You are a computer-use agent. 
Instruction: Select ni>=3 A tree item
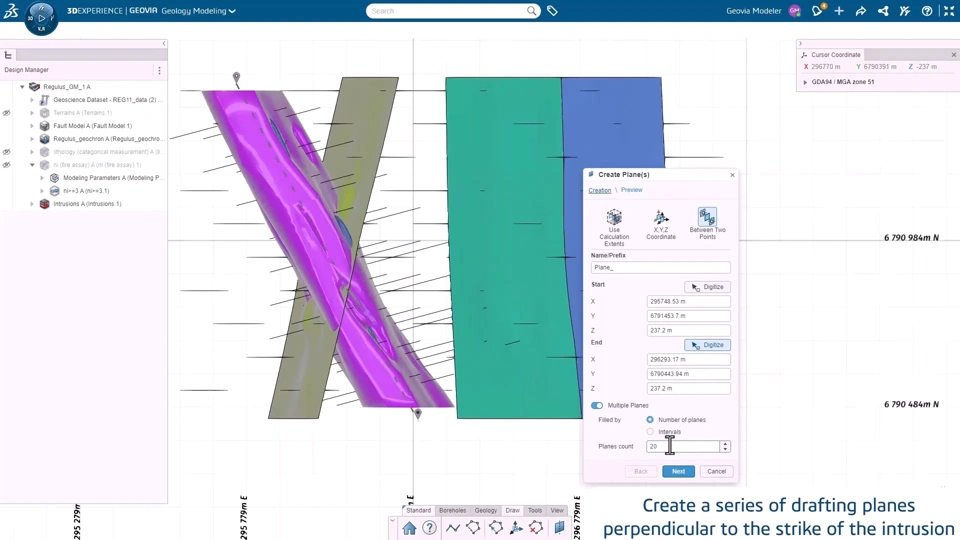click(x=86, y=191)
